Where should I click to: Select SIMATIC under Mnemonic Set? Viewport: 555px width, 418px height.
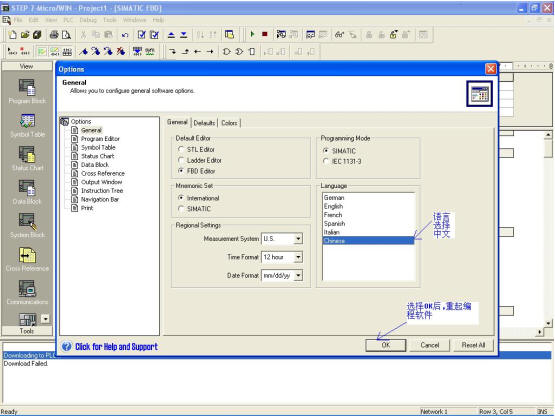pyautogui.click(x=181, y=209)
